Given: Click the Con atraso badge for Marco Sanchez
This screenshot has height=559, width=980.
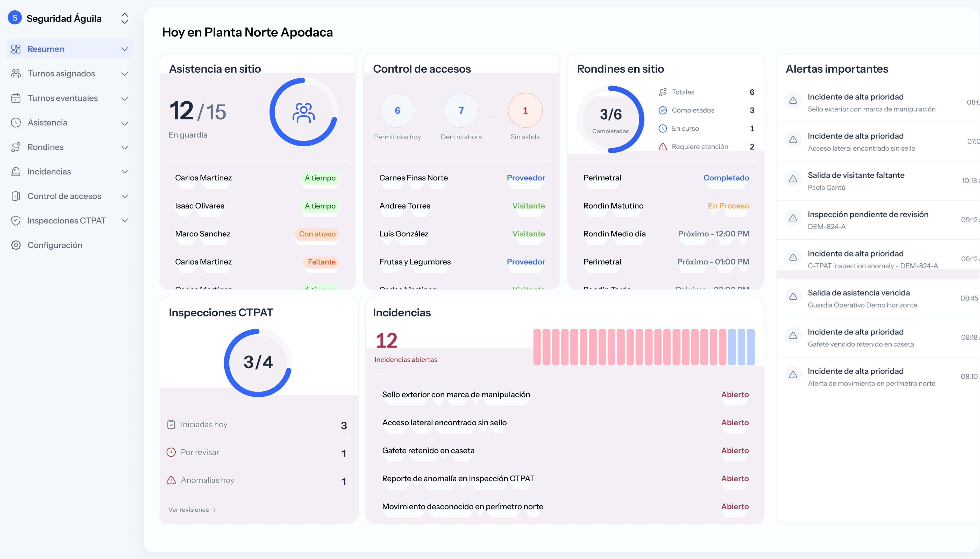Looking at the screenshot, I should tap(317, 234).
